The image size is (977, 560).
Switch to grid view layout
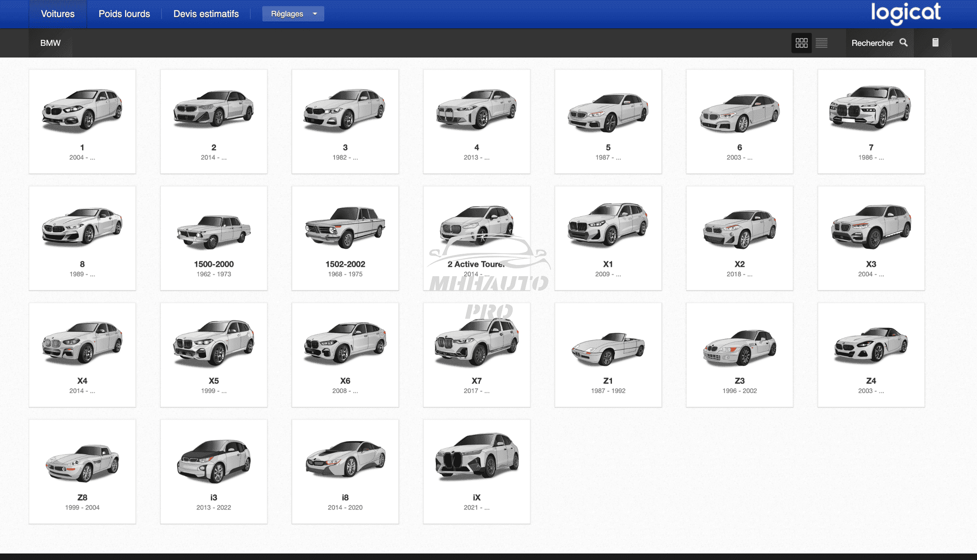click(801, 43)
